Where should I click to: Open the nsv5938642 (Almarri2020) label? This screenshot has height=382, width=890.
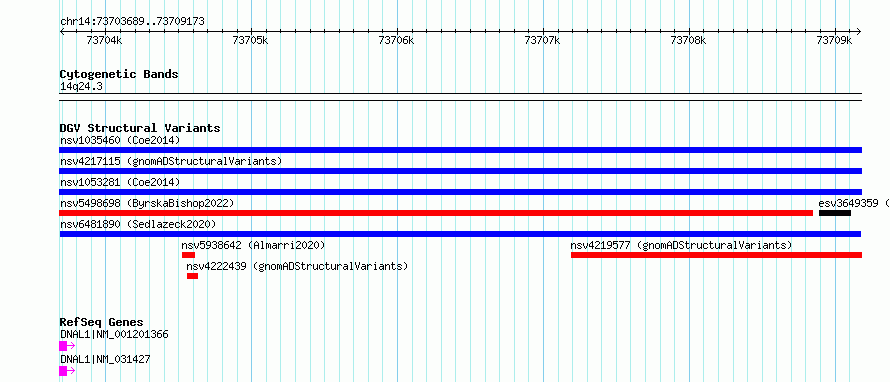253,245
